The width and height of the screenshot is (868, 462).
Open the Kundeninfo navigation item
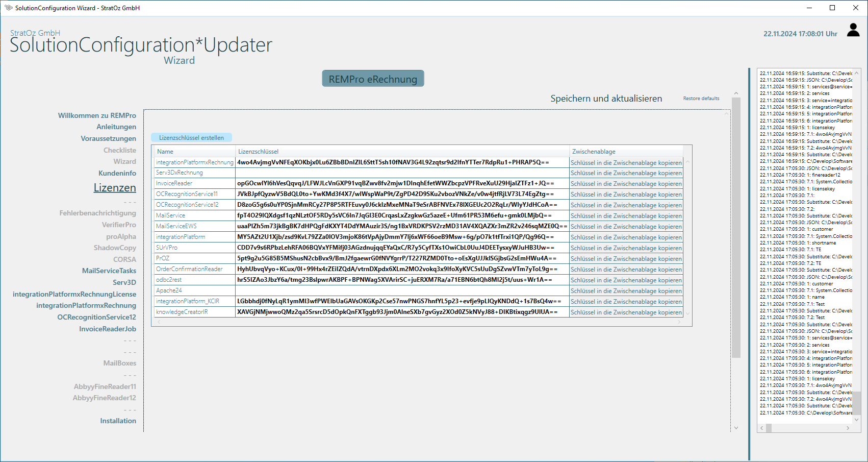[x=117, y=173]
